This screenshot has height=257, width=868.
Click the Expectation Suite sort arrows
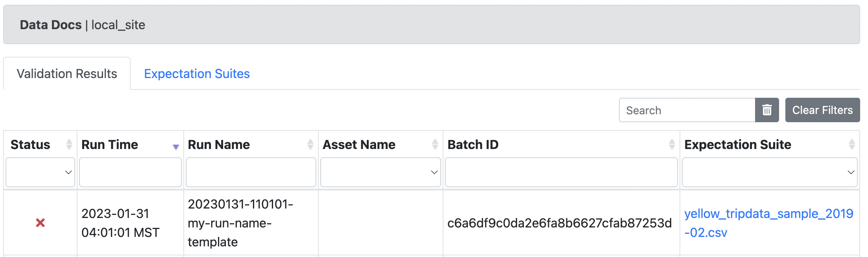click(x=852, y=144)
